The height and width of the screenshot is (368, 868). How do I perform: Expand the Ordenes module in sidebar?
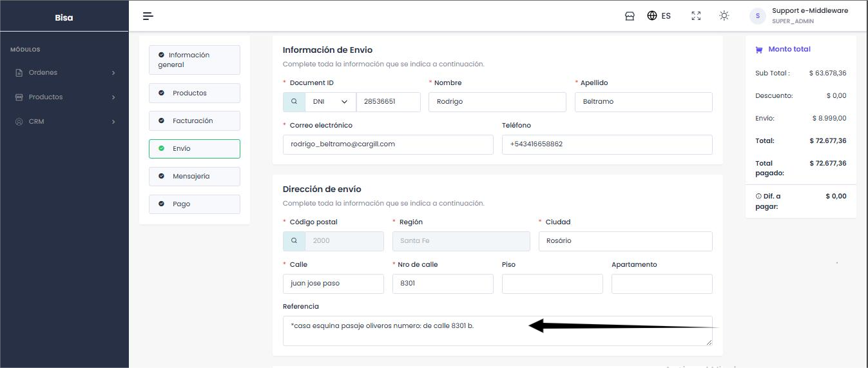click(64, 73)
